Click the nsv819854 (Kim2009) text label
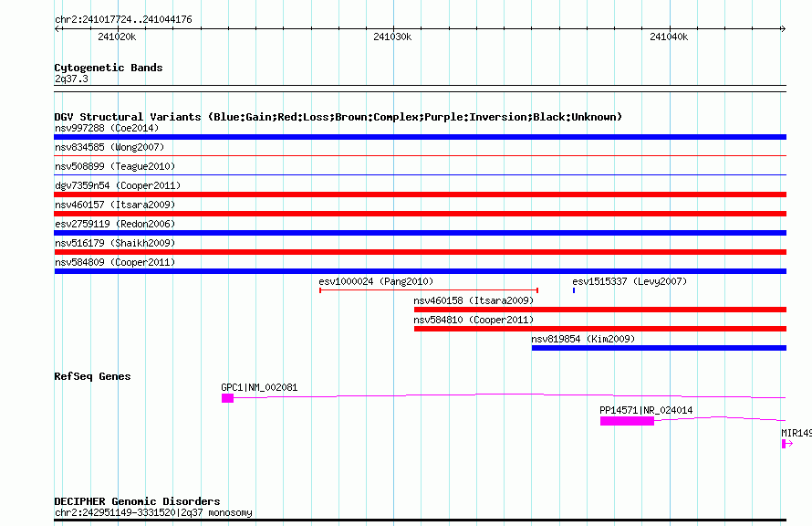812x526 pixels. pyautogui.click(x=583, y=339)
